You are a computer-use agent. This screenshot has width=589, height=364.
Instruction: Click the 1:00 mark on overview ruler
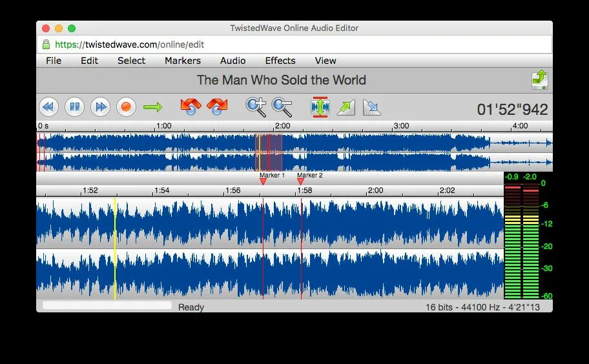tap(164, 126)
